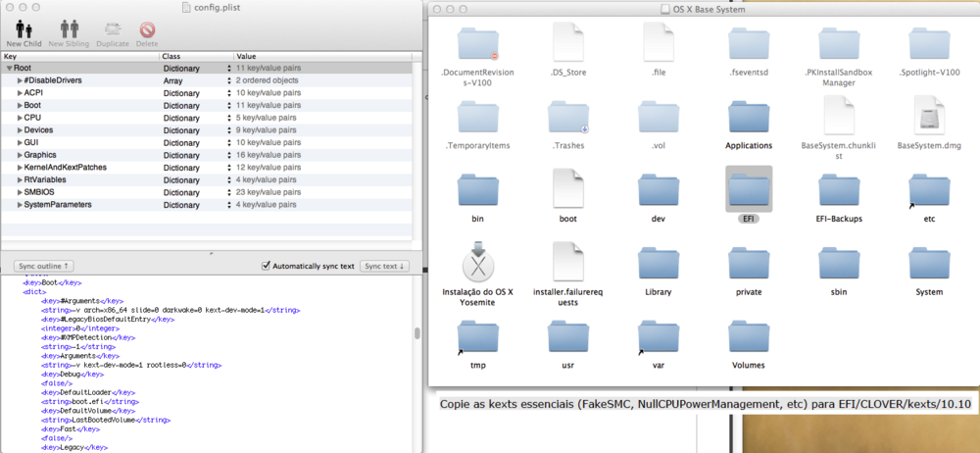Expand the KernelAndKextPatches row
The width and height of the screenshot is (980, 453).
pyautogui.click(x=20, y=168)
